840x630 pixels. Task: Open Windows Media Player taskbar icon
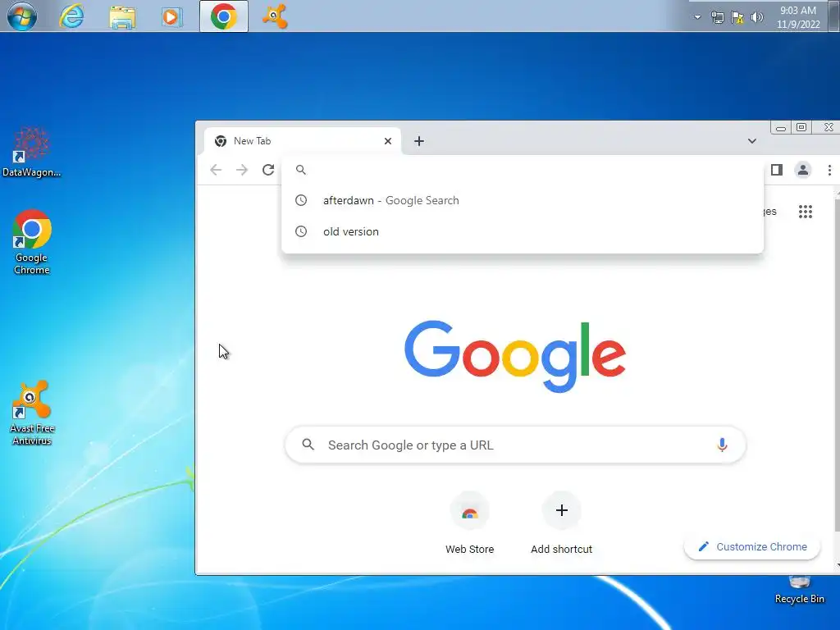pos(172,16)
